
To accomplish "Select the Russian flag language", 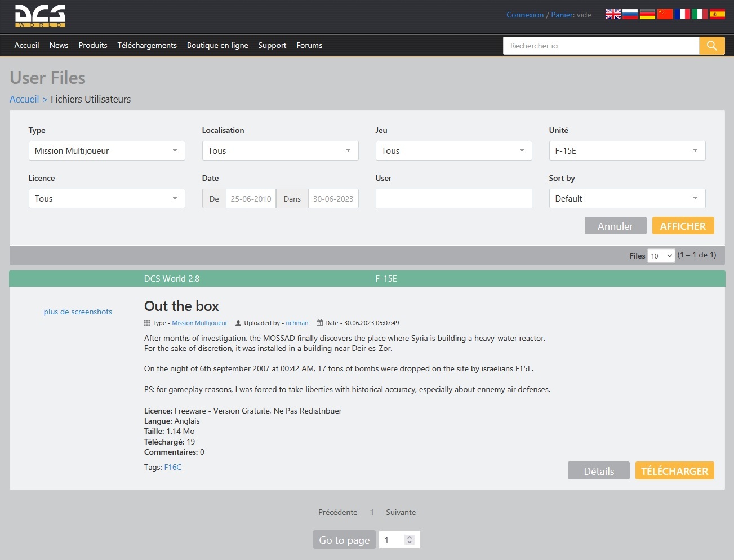I will (x=630, y=14).
